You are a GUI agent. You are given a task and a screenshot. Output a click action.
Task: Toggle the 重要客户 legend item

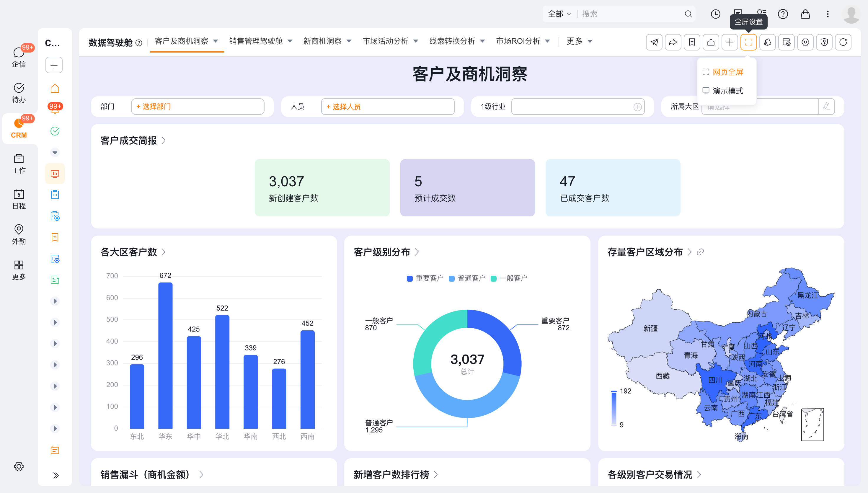coord(425,278)
